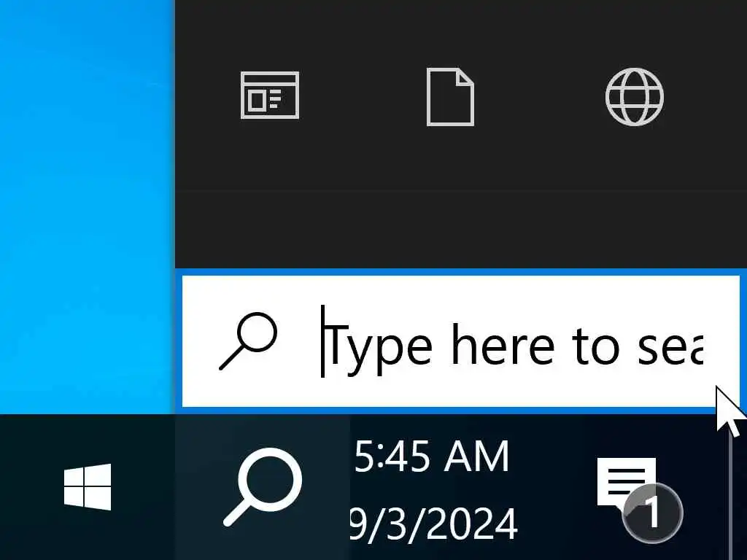The width and height of the screenshot is (747, 560).
Task: Click empty space between Apps and Documents icons
Action: pyautogui.click(x=363, y=97)
